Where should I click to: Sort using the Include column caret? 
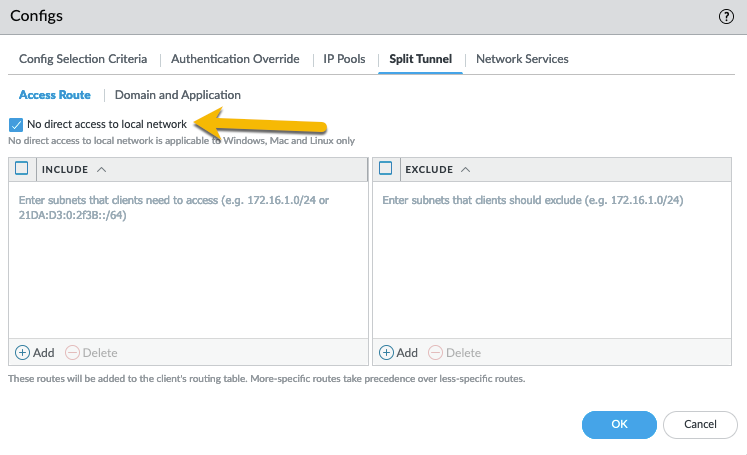click(x=102, y=170)
